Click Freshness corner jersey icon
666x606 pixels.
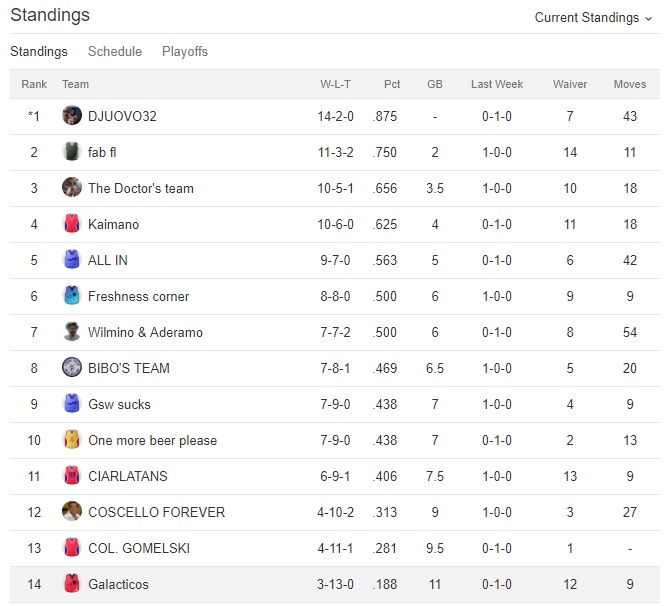(x=71, y=296)
